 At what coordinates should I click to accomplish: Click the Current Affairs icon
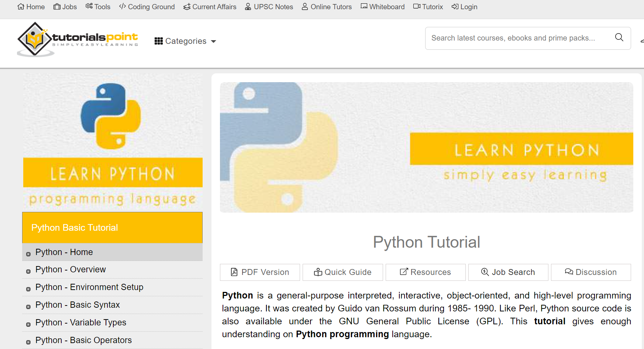tap(187, 7)
